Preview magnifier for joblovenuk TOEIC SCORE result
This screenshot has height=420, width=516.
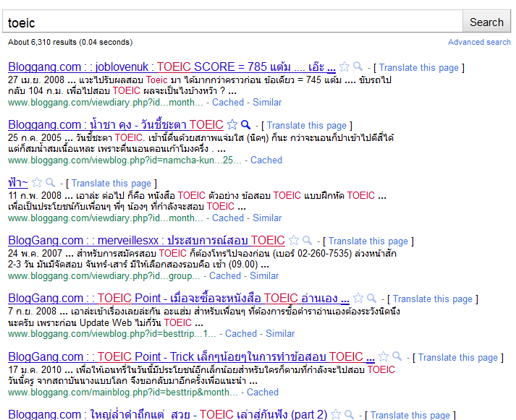pyautogui.click(x=358, y=67)
